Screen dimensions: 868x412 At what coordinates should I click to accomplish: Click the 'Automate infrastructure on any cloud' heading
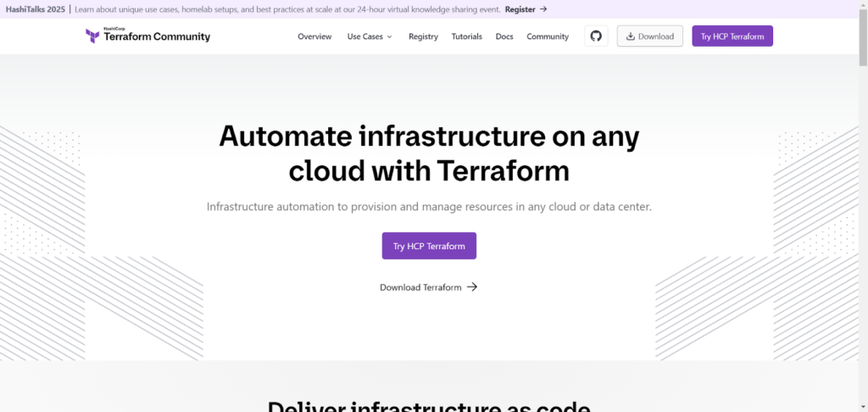click(429, 153)
